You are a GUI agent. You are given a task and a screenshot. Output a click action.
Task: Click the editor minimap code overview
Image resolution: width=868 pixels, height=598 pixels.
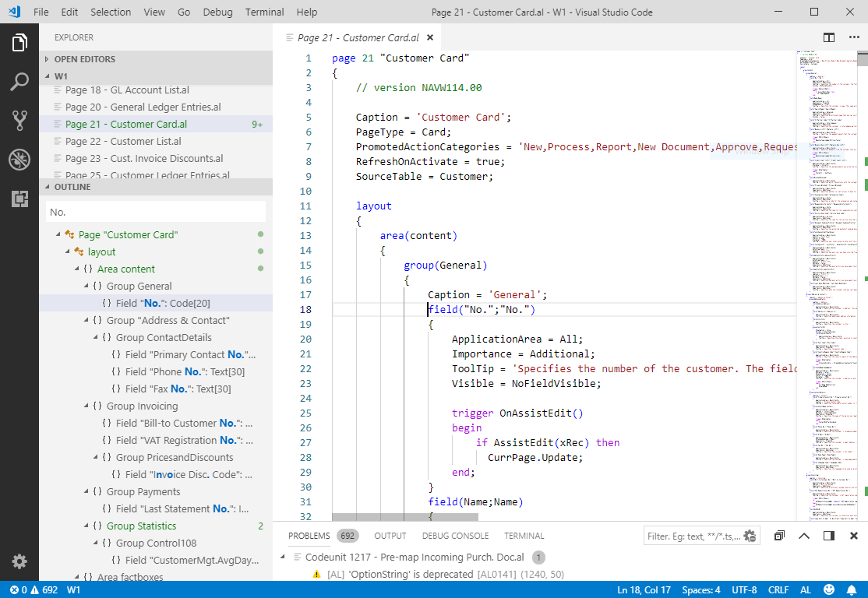tap(827, 285)
